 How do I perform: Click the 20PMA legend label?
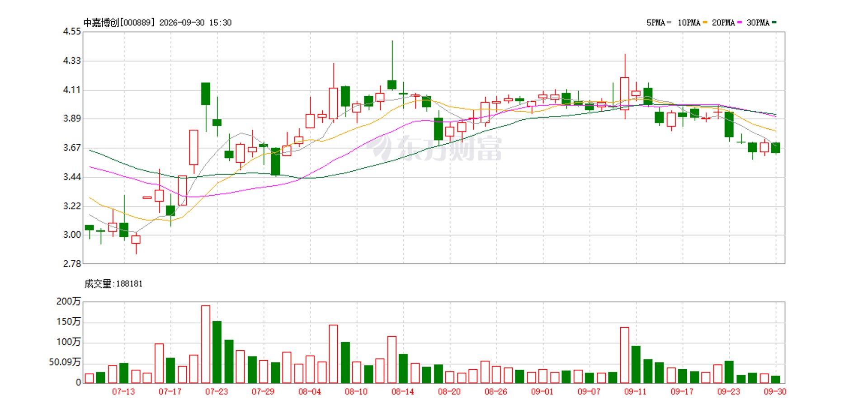click(723, 23)
